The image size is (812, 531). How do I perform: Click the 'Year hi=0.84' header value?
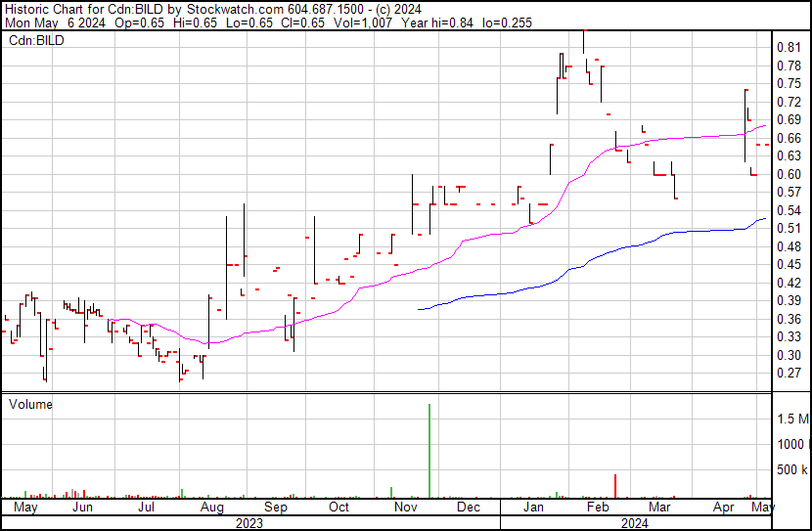pyautogui.click(x=436, y=22)
